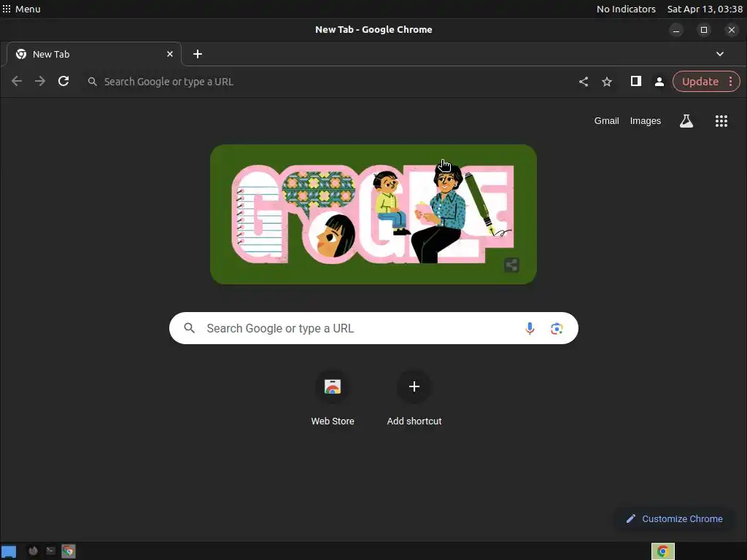Viewport: 747px width, 560px height.
Task: Click the date and time indicator
Action: point(705,9)
